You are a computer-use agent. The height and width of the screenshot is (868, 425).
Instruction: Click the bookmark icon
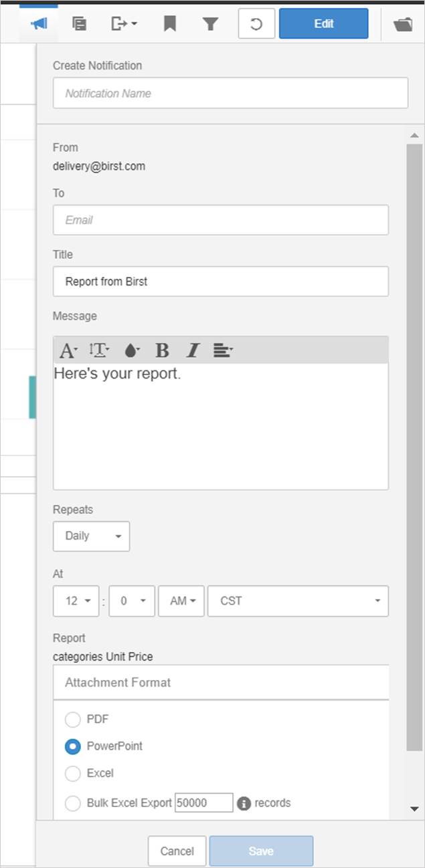pyautogui.click(x=170, y=24)
